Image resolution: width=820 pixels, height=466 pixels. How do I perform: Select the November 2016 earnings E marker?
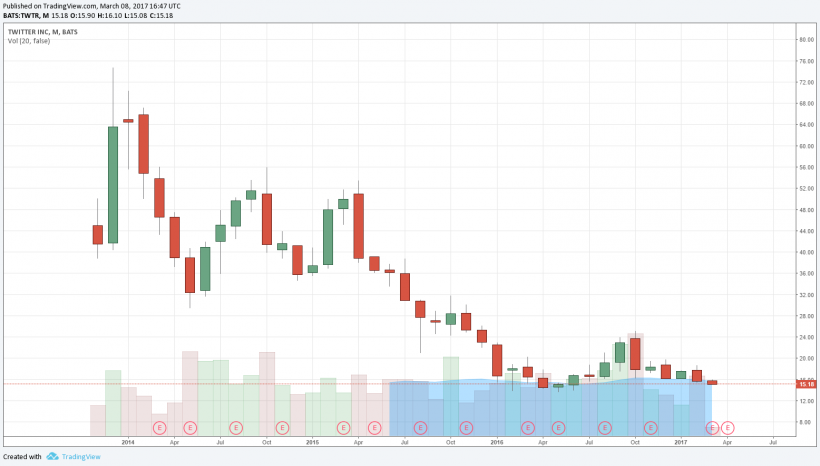(x=650, y=428)
